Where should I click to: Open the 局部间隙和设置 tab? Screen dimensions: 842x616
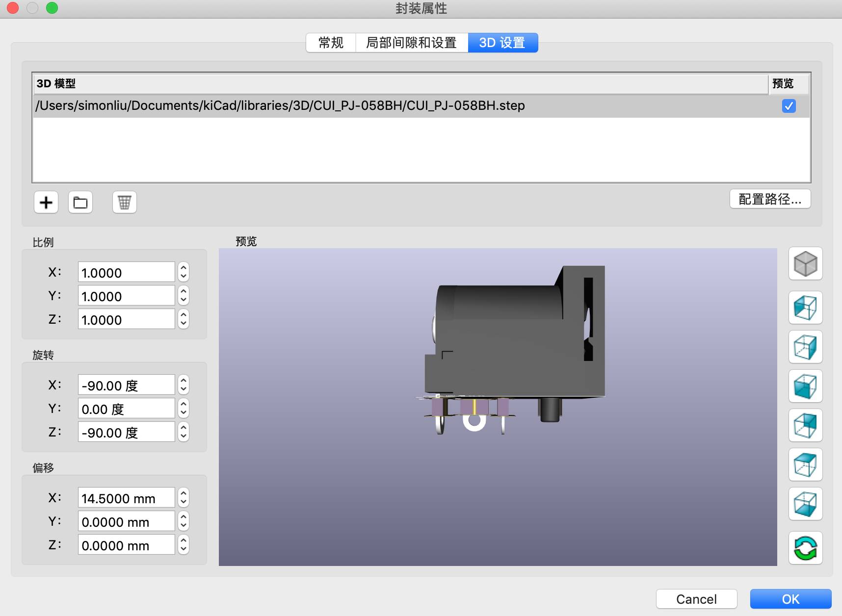pyautogui.click(x=412, y=43)
